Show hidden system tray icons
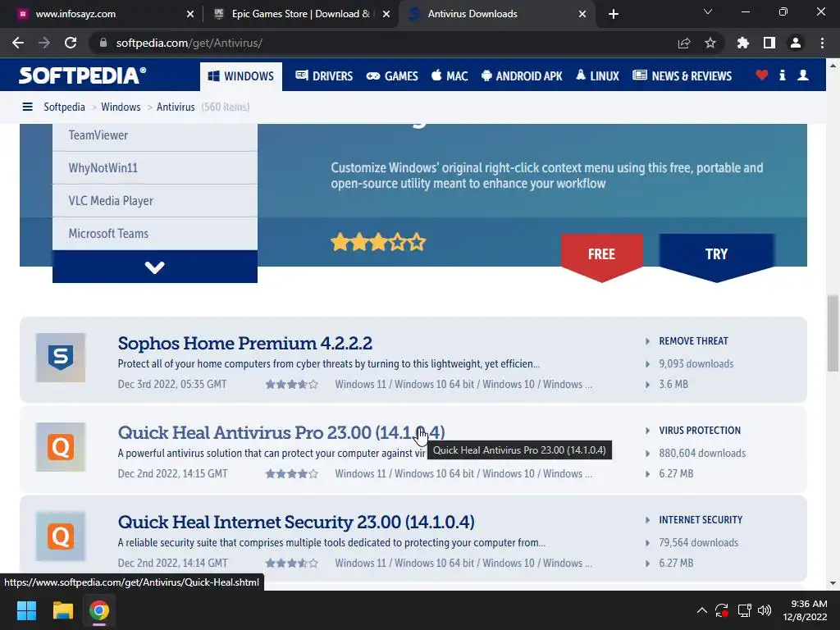Viewport: 840px width, 630px height. pyautogui.click(x=702, y=610)
